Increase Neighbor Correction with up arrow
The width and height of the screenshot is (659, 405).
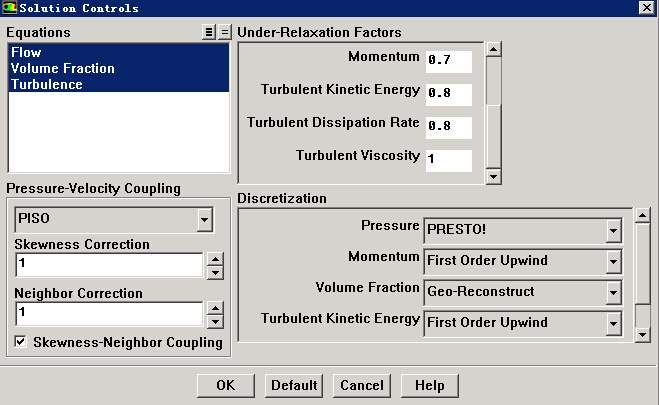pyautogui.click(x=214, y=307)
